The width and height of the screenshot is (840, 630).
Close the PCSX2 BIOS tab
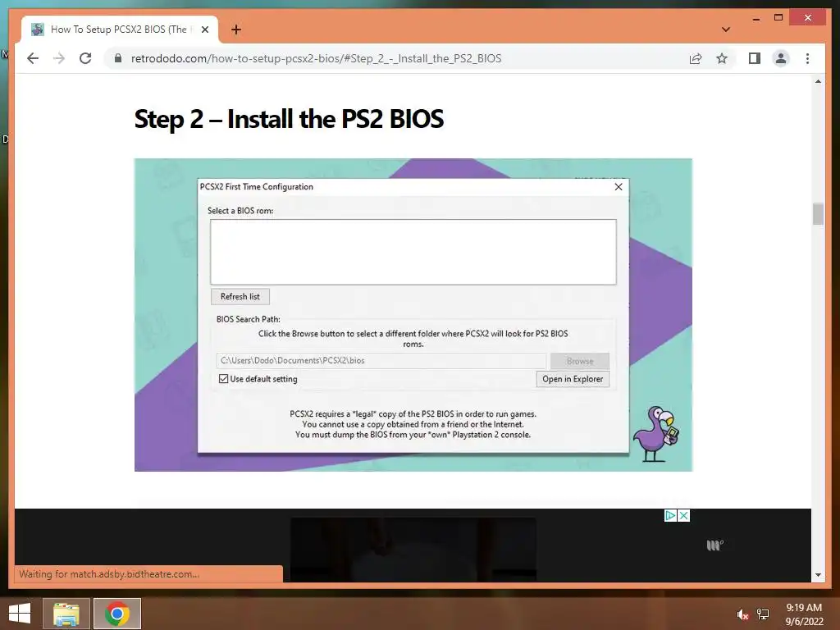pyautogui.click(x=204, y=30)
